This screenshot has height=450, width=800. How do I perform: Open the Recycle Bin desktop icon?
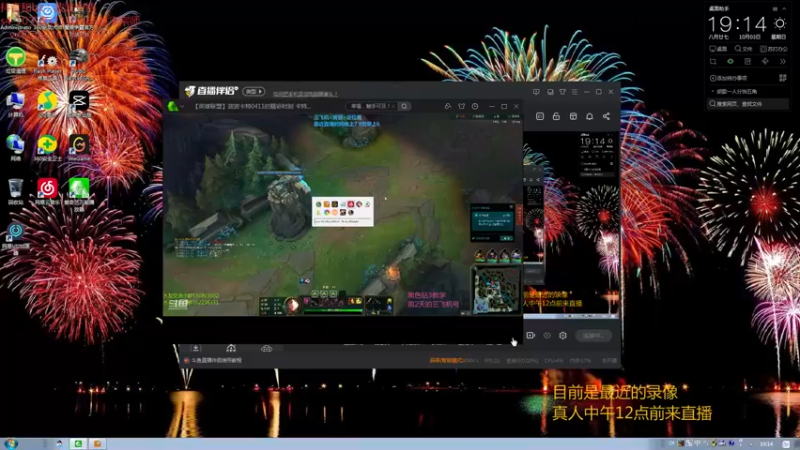(15, 189)
